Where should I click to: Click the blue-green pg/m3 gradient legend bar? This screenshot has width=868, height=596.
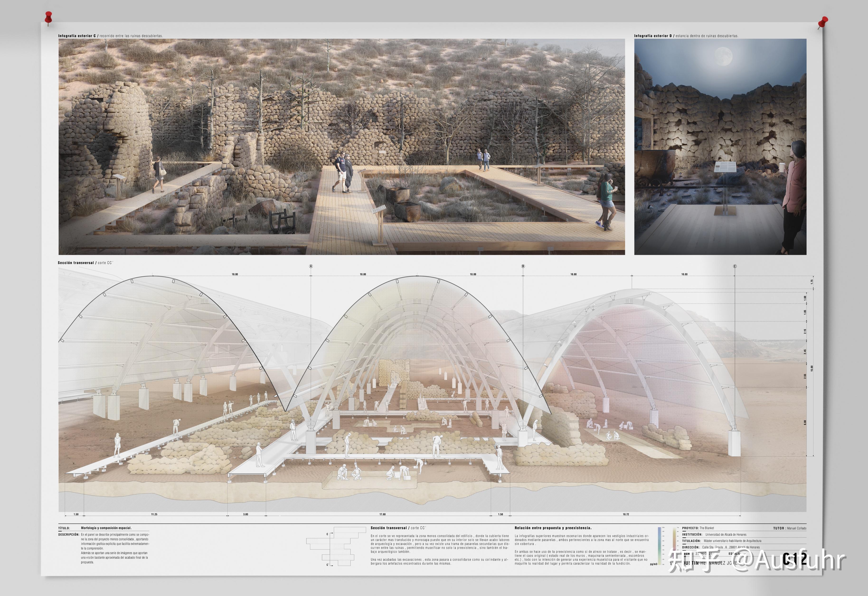click(x=660, y=546)
